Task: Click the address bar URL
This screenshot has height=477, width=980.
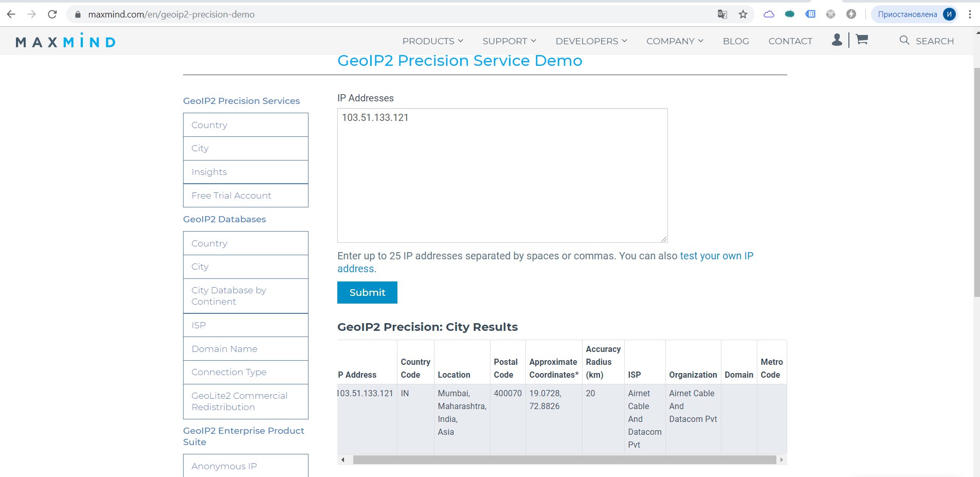Action: click(171, 14)
